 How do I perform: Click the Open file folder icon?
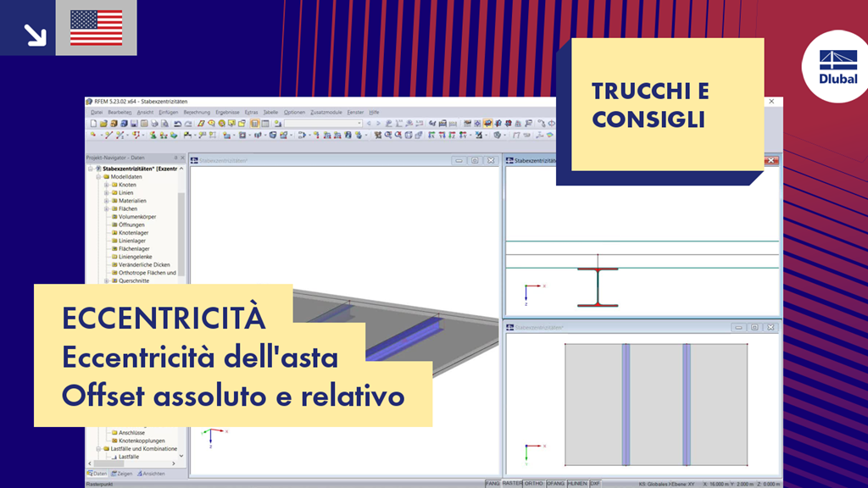pos(103,124)
